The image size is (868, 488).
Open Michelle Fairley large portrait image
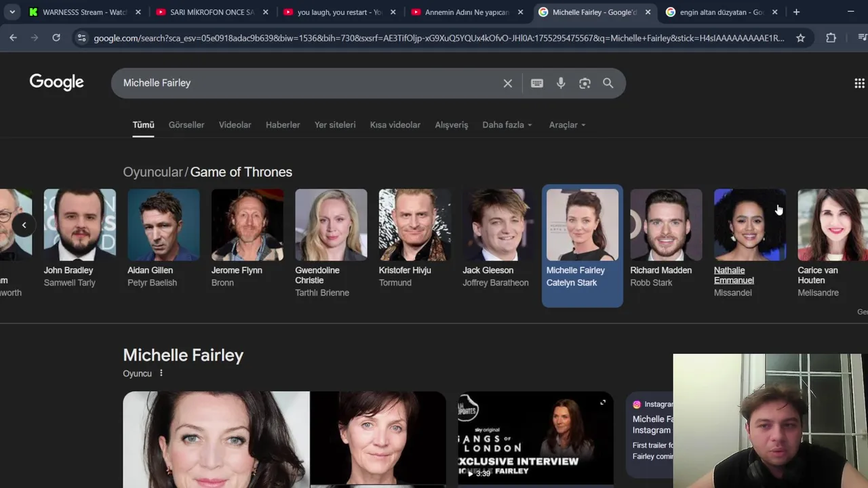click(216, 439)
